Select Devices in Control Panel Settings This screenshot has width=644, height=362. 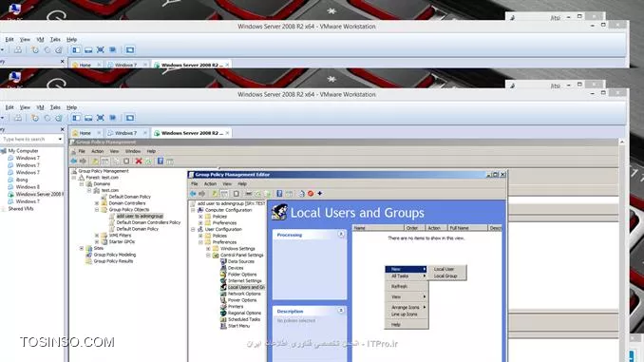click(x=236, y=268)
